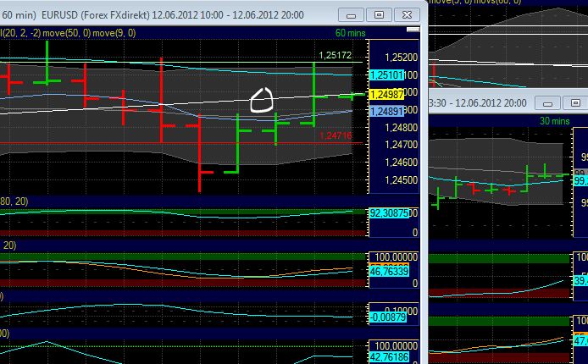Click the 100,00000 scale label above 46,76339

click(x=396, y=257)
